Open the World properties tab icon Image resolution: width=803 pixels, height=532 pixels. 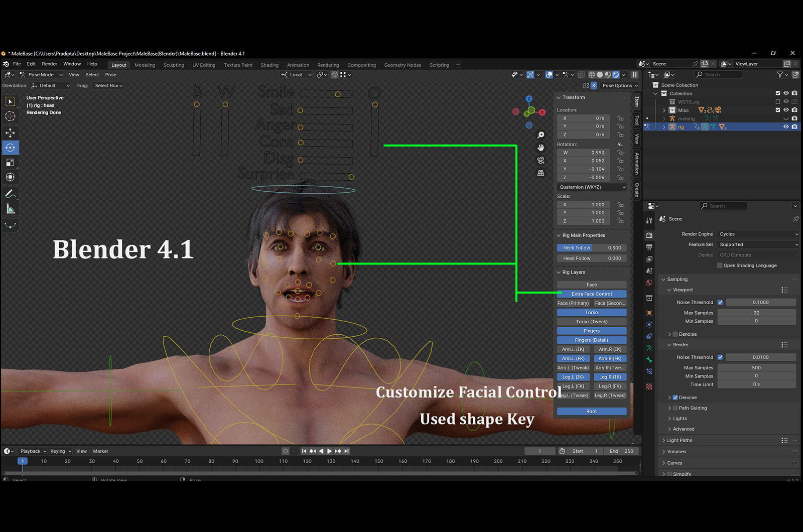click(649, 283)
